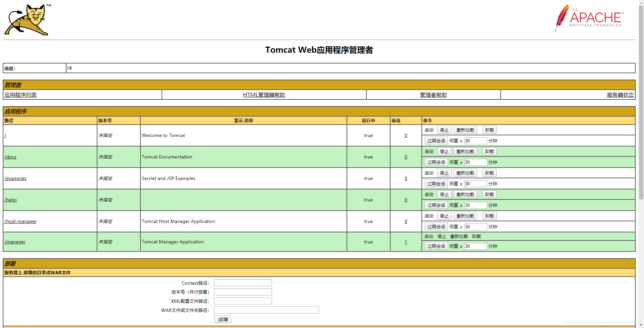Image resolution: width=644 pixels, height=328 pixels.
Task: Open the /hello application link
Action: click(10, 200)
